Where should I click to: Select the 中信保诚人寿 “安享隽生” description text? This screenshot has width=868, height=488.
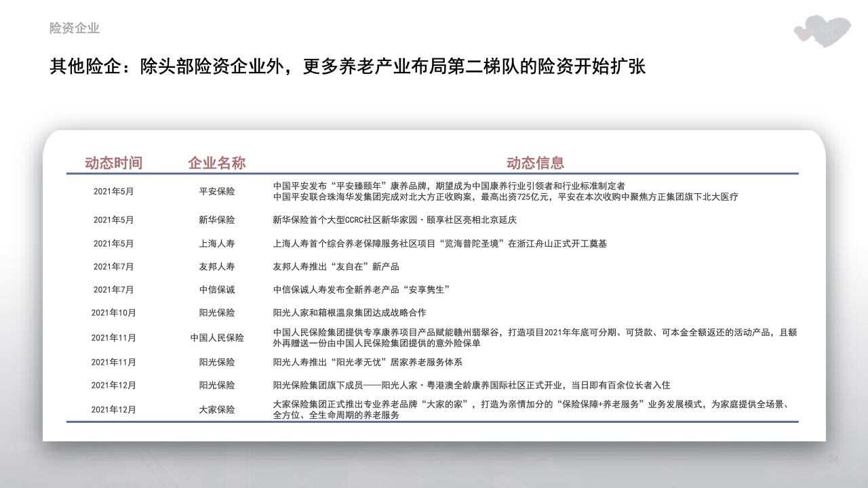point(361,289)
